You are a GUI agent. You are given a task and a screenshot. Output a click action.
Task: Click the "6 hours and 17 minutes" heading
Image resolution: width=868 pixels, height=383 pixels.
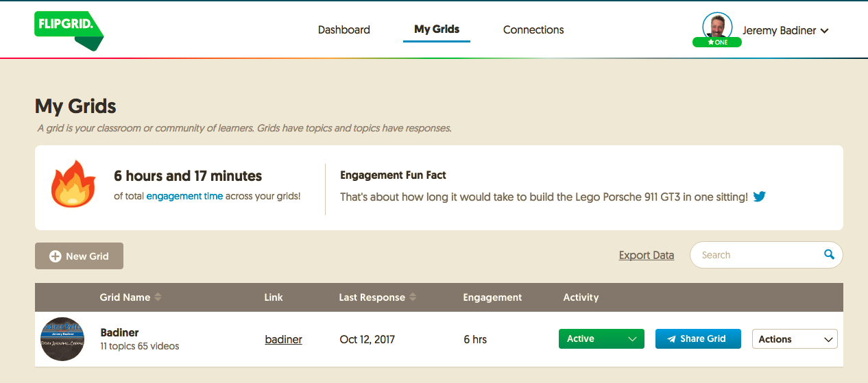click(188, 176)
